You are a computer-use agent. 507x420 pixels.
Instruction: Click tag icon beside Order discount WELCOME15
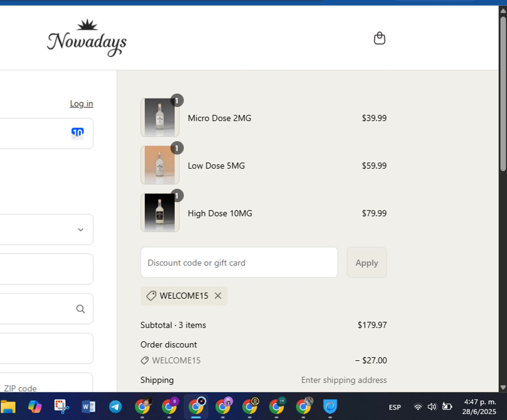pyautogui.click(x=145, y=360)
